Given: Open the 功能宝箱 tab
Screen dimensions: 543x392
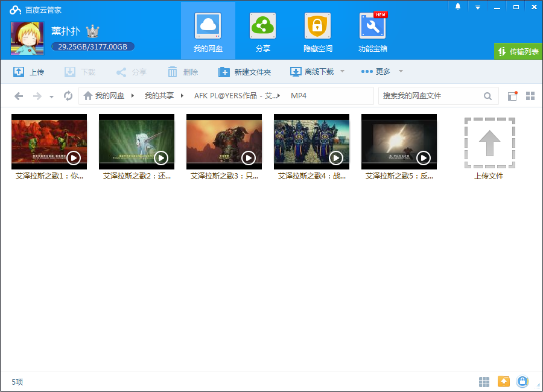Looking at the screenshot, I should [372, 30].
